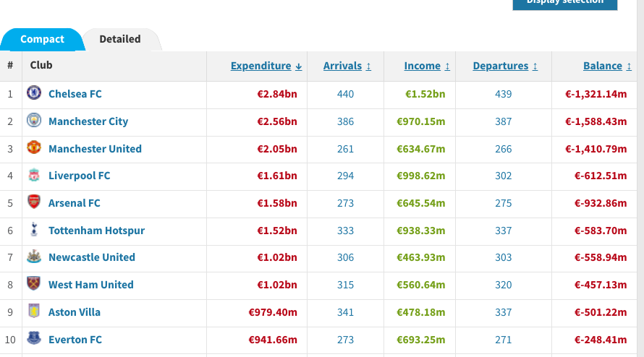644x357 pixels.
Task: Switch to the Detailed tab
Action: [x=120, y=39]
